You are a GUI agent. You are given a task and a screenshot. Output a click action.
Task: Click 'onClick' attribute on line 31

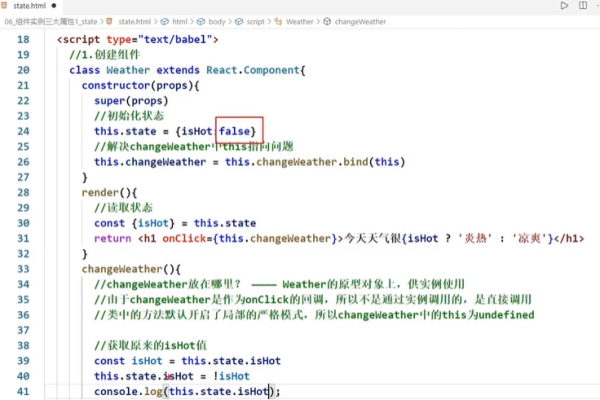(184, 238)
